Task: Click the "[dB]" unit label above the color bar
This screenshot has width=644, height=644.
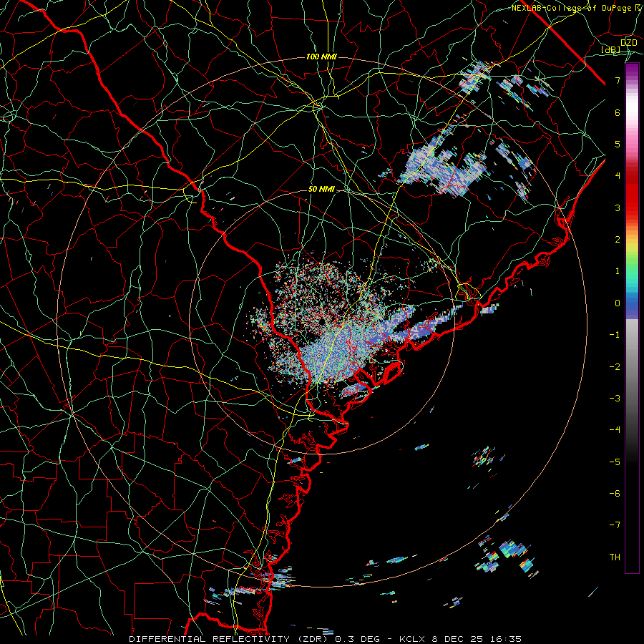Action: coord(610,49)
